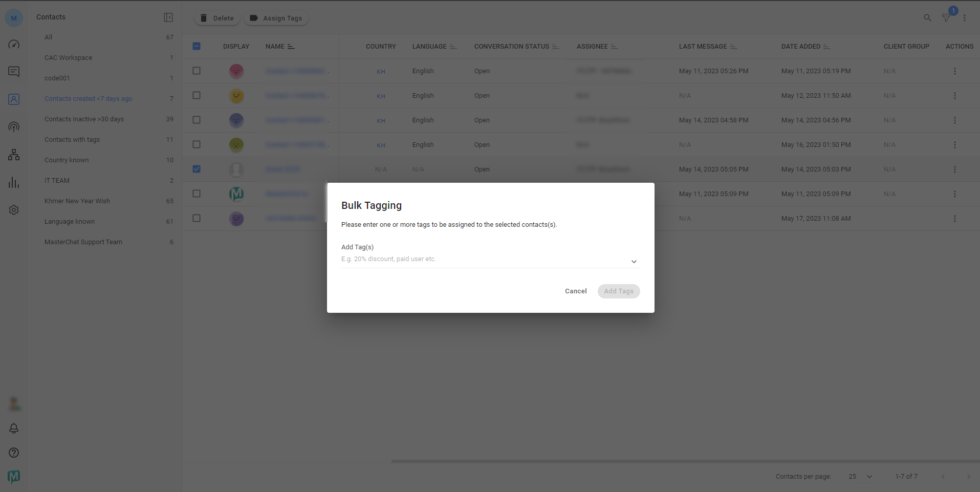The image size is (980, 492).
Task: Select the IT TEAM segment
Action: coord(108,181)
